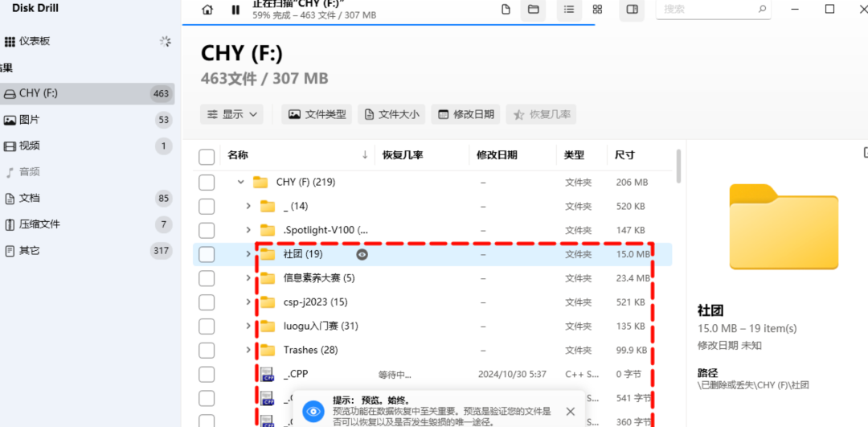Sort by 修改日期 column header
The width and height of the screenshot is (868, 427).
(x=497, y=156)
